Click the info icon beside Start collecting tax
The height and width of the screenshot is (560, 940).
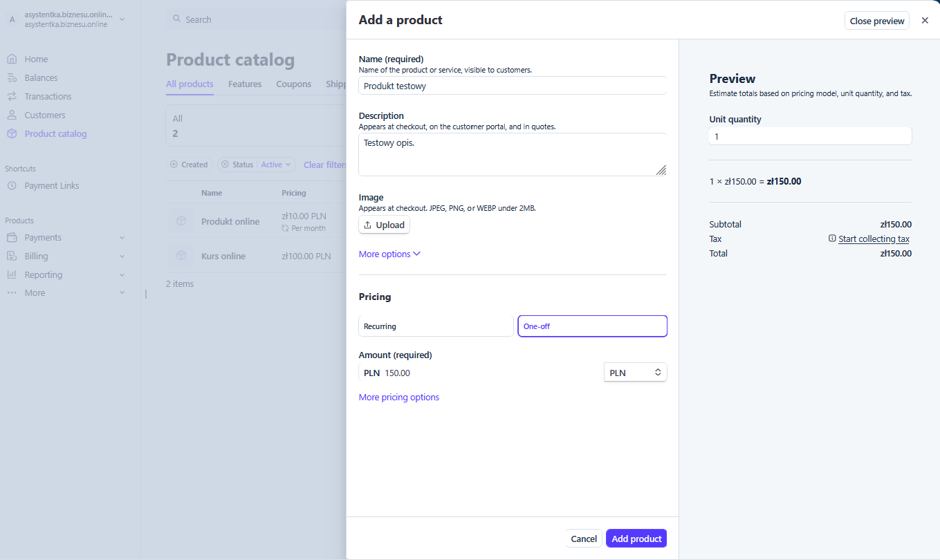pyautogui.click(x=832, y=239)
